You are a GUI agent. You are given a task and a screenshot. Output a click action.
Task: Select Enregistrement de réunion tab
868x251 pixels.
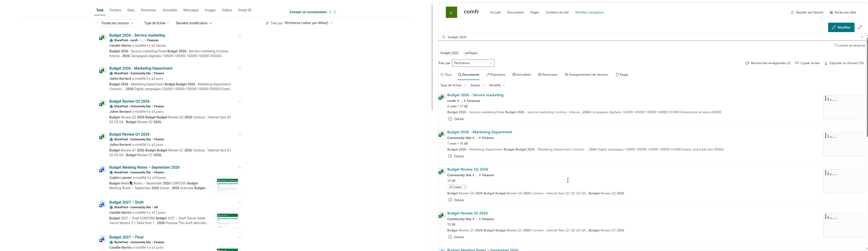tap(586, 75)
